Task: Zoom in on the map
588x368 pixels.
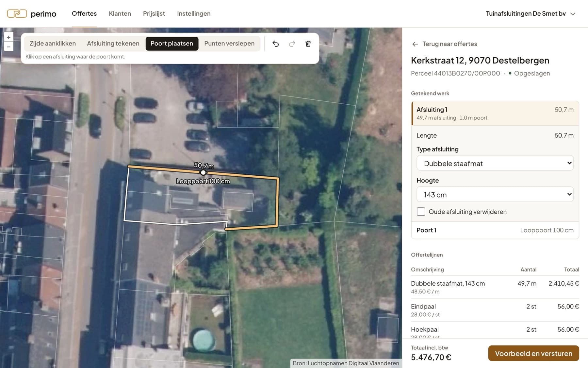Action: point(9,37)
